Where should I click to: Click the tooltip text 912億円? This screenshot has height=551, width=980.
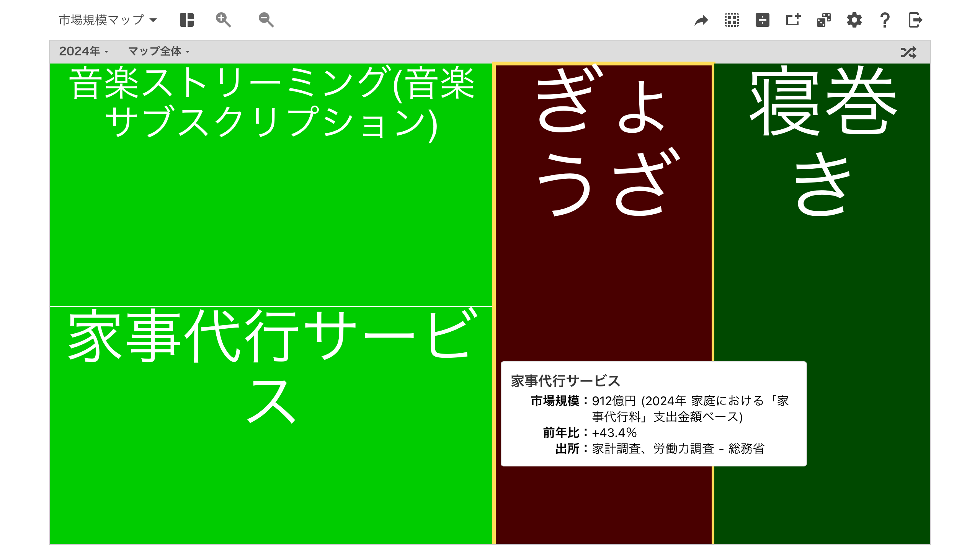(x=614, y=401)
